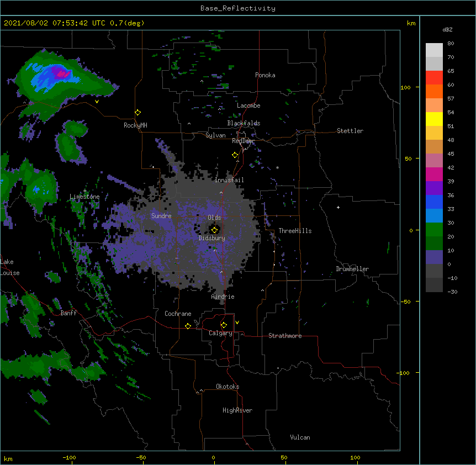This screenshot has width=476, height=465.
Task: Click the yellow V marker east of Calgary's diamond
Action: [x=237, y=323]
